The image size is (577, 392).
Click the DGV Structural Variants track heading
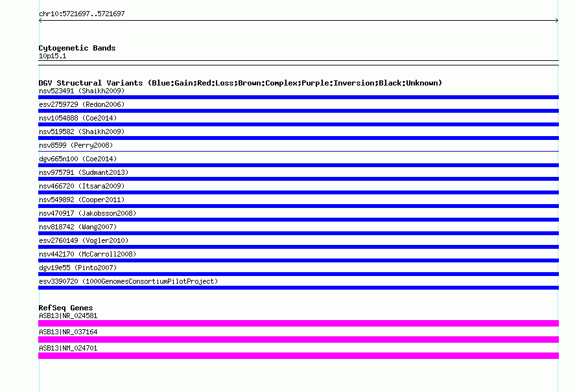[240, 83]
